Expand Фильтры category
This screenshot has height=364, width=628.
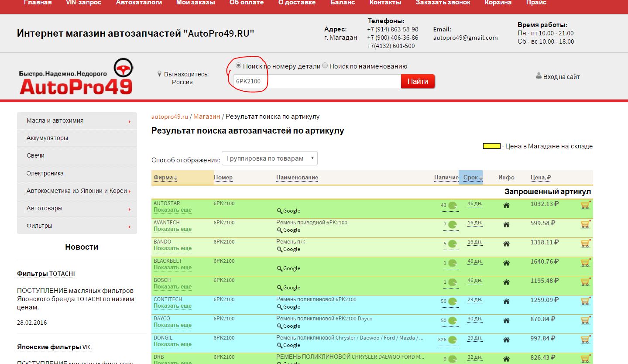tap(77, 226)
